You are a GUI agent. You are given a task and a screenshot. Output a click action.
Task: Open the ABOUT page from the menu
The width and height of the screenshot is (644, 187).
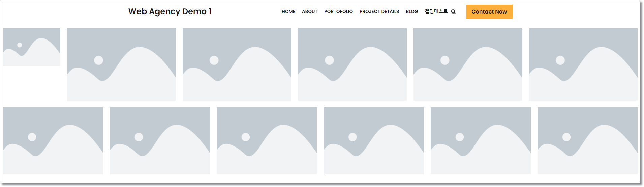pyautogui.click(x=310, y=12)
